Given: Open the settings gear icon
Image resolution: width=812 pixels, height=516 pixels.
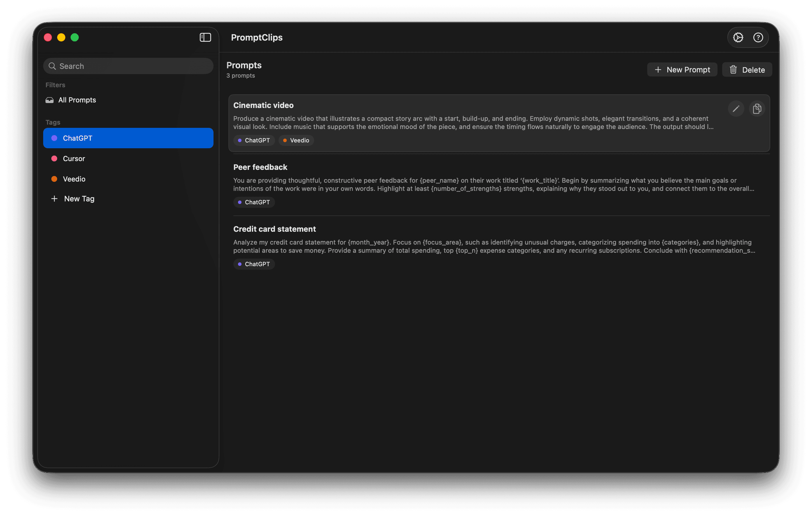Looking at the screenshot, I should point(738,37).
